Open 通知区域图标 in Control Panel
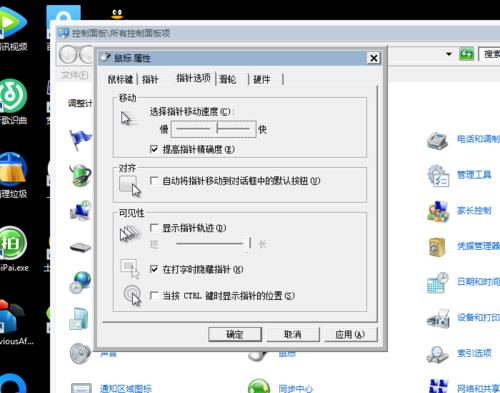500x393 pixels. 126,388
